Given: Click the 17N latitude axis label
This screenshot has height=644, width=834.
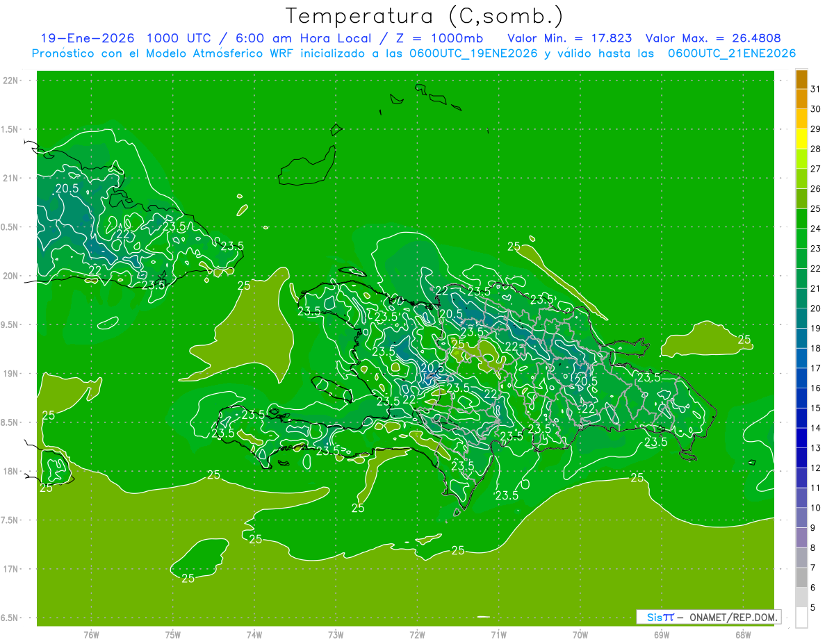Looking at the screenshot, I should coord(12,569).
